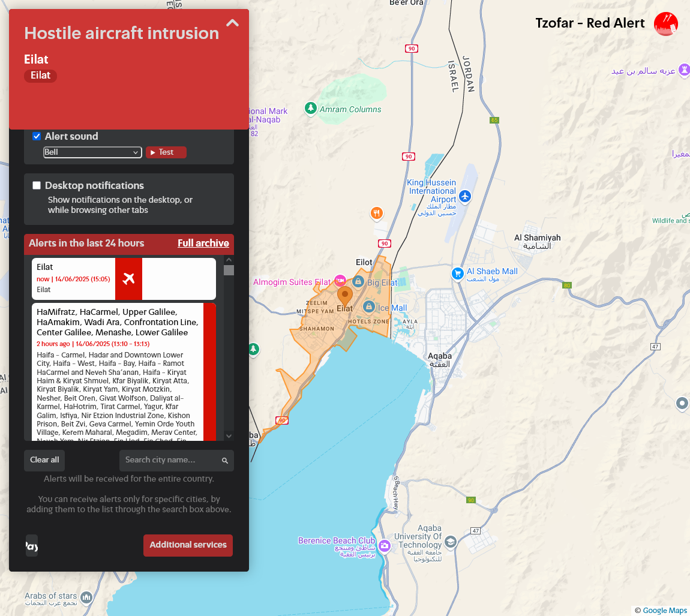Focus the Search city name field
Screen dimensions: 690x616
pyautogui.click(x=176, y=460)
